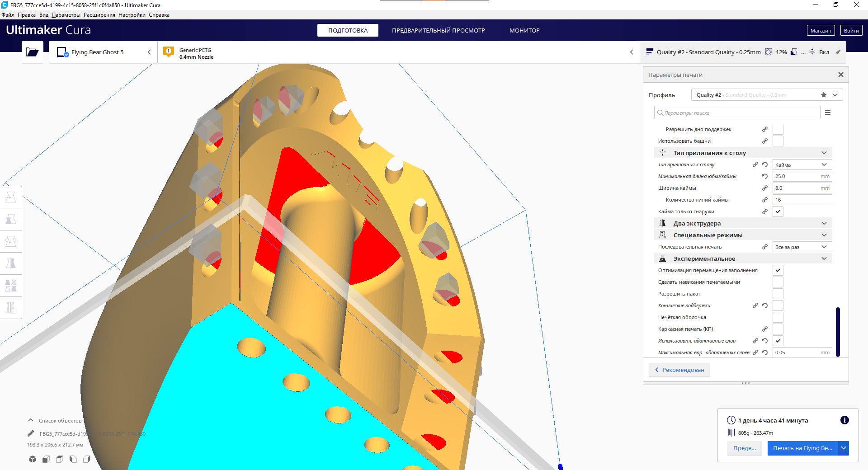This screenshot has width=868, height=470.
Task: Select the Scale tool in left toolbar
Action: 11,219
